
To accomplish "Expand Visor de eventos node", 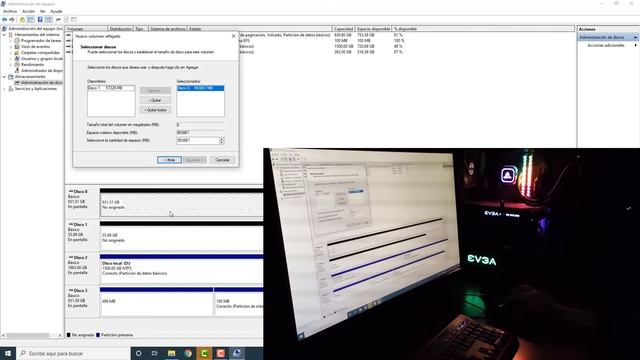I will click(x=11, y=47).
